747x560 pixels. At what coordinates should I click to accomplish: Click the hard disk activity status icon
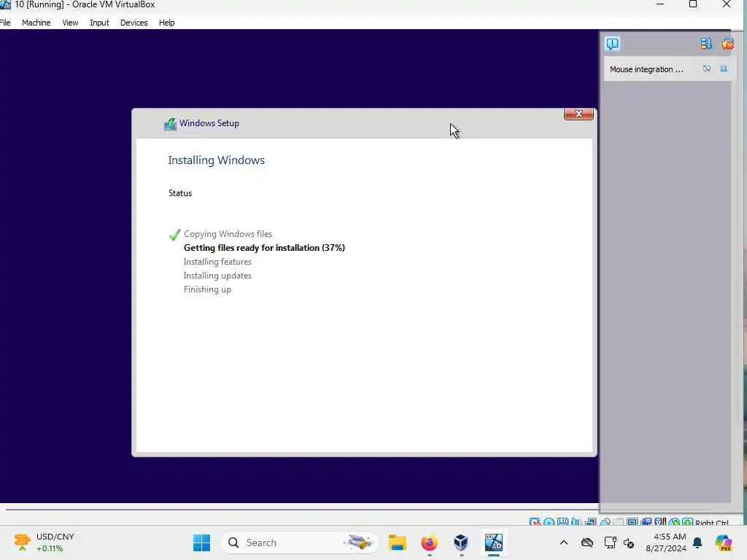(x=535, y=522)
